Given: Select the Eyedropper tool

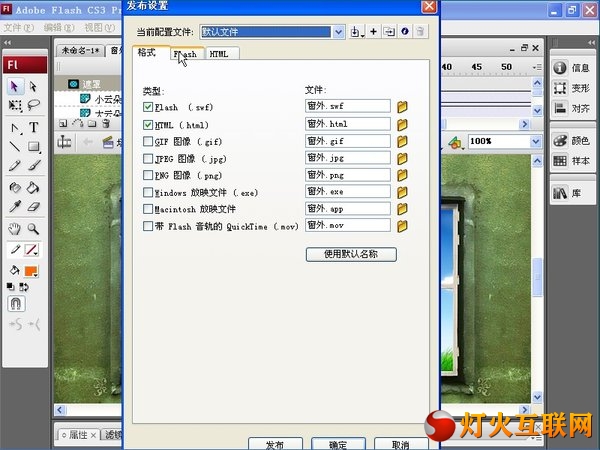Looking at the screenshot, I should (x=15, y=207).
